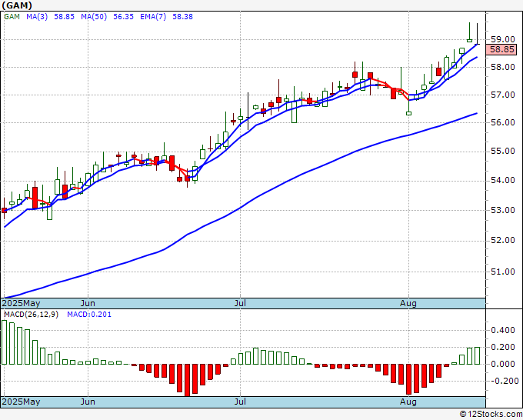Click Aug on the price chart timeline
This screenshot has width=523, height=420.
tap(408, 303)
